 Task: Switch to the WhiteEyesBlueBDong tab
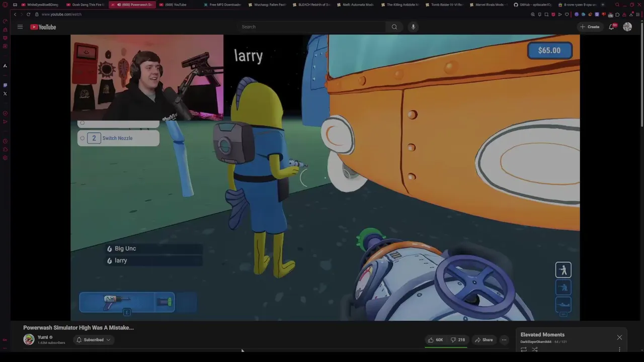[x=40, y=5]
